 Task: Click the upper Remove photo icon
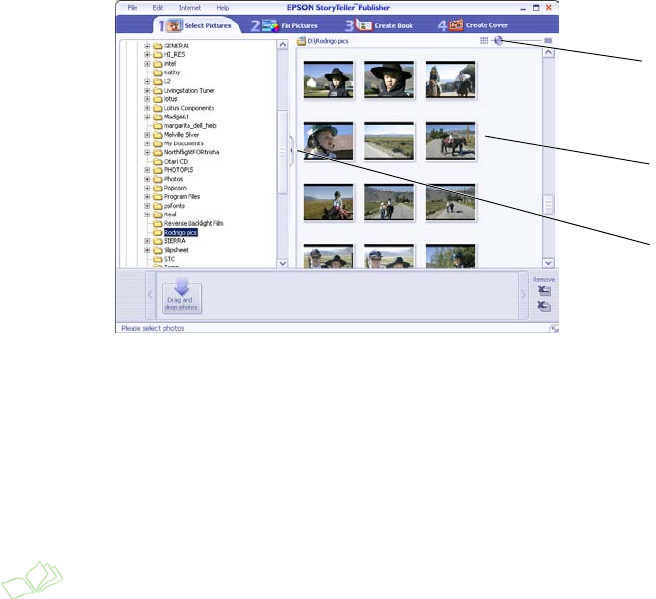544,290
